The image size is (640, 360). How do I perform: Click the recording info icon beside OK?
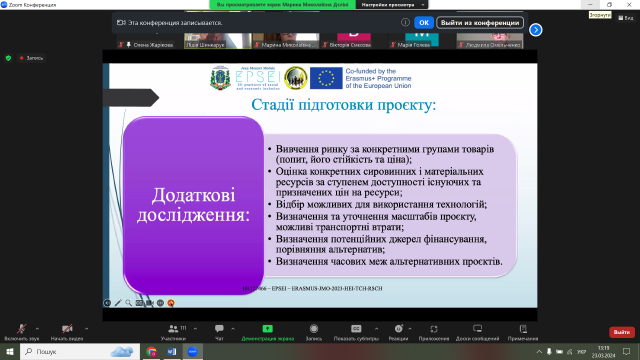point(405,22)
